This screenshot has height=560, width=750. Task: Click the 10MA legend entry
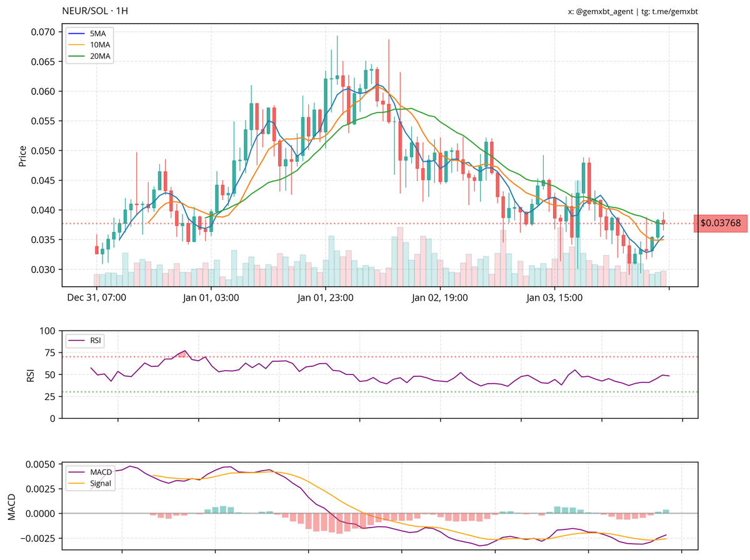91,44
